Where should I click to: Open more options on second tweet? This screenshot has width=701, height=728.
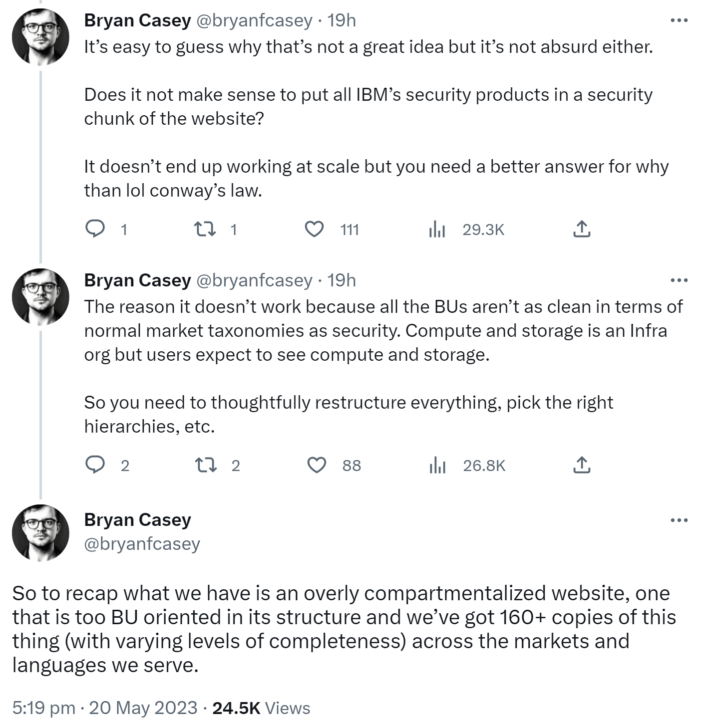[679, 280]
